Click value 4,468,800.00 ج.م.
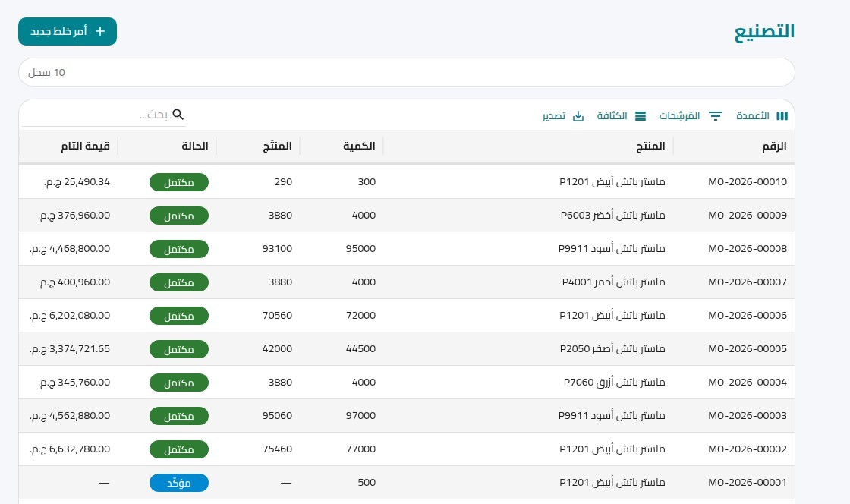This screenshot has height=504, width=850. click(70, 249)
